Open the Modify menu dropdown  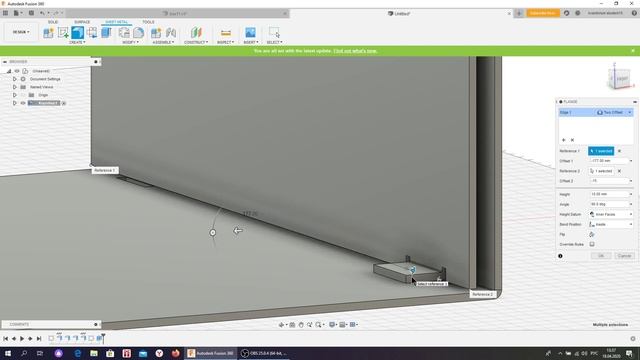130,42
